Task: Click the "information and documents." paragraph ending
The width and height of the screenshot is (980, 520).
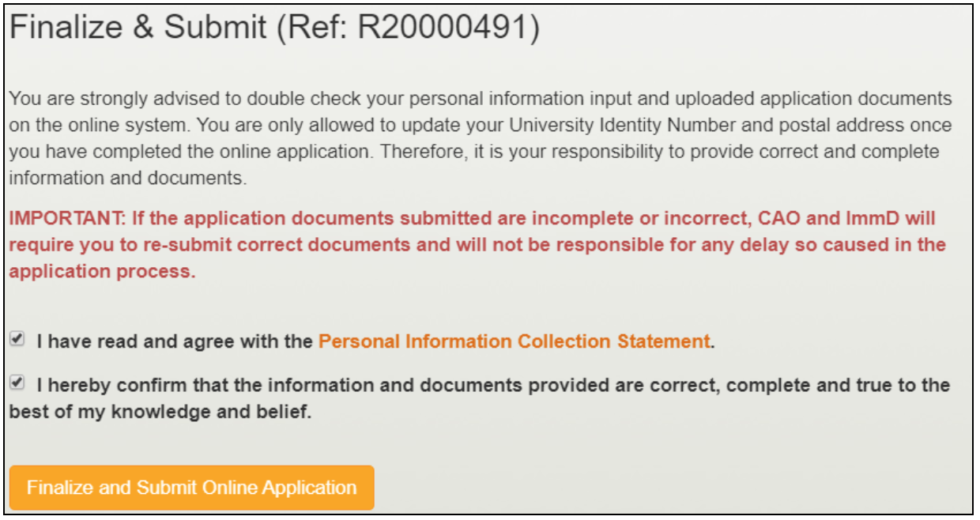Action: (x=127, y=178)
